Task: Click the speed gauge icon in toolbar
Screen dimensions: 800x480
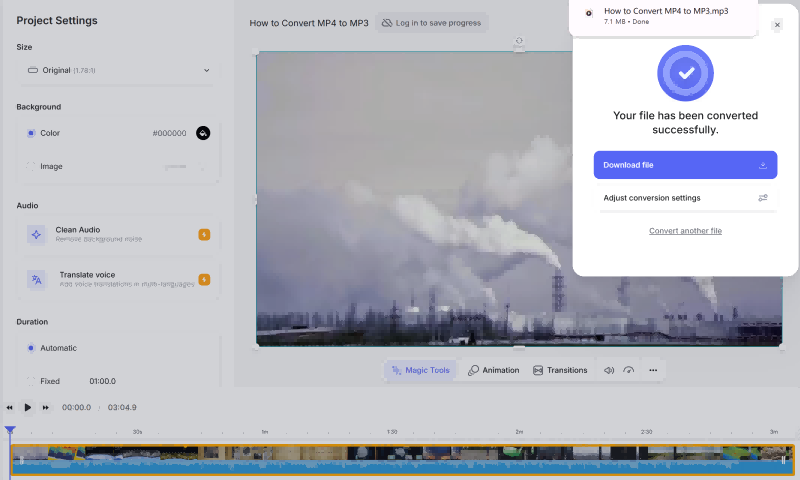Action: [x=629, y=370]
